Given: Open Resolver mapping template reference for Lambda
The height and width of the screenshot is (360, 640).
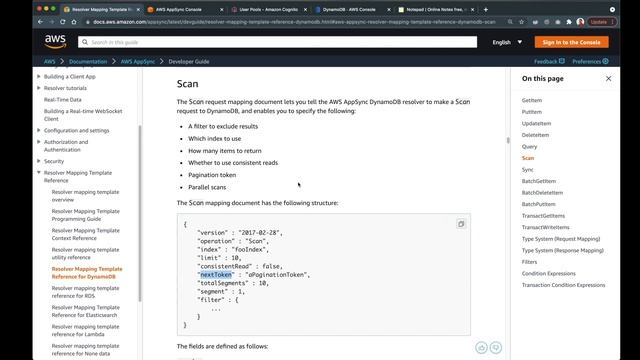Looking at the screenshot, I should (85, 330).
